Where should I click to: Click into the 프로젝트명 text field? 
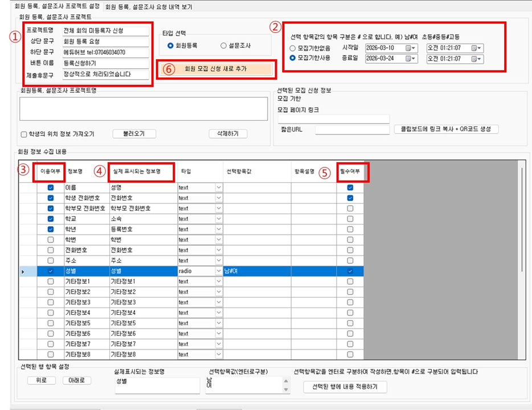pyautogui.click(x=105, y=31)
